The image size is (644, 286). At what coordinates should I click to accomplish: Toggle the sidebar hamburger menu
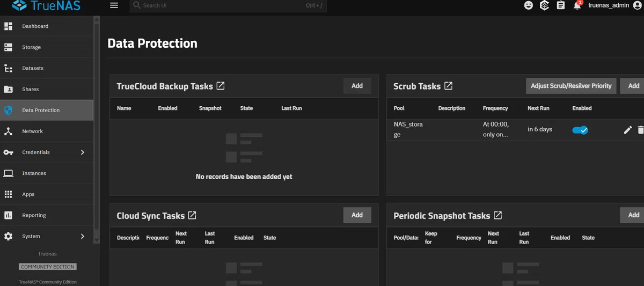[114, 5]
